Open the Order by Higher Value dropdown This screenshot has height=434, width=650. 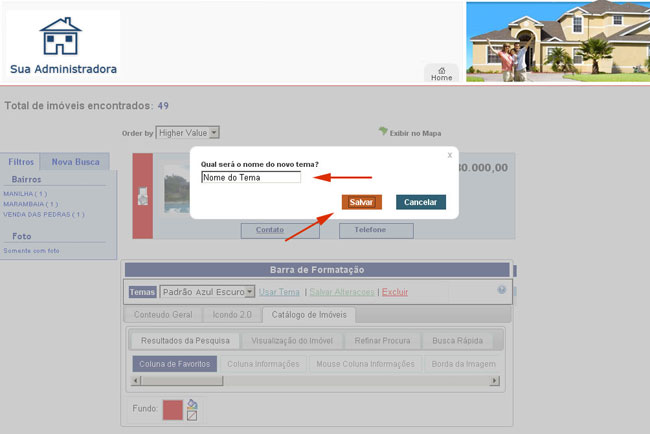click(214, 132)
